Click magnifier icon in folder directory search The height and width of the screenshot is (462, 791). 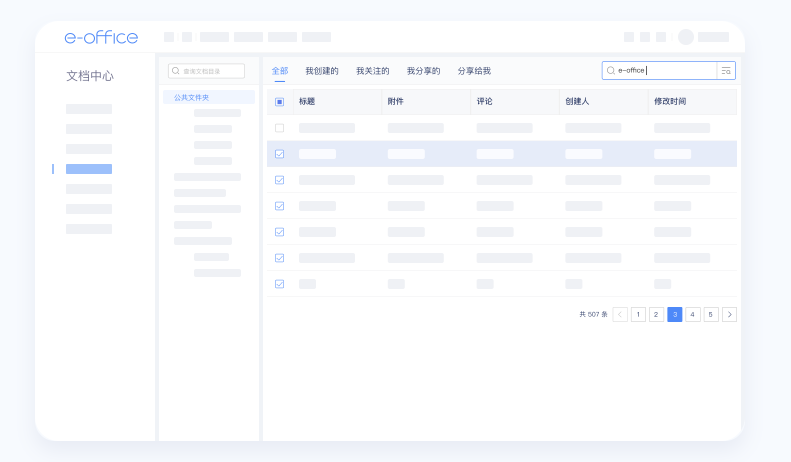click(176, 71)
